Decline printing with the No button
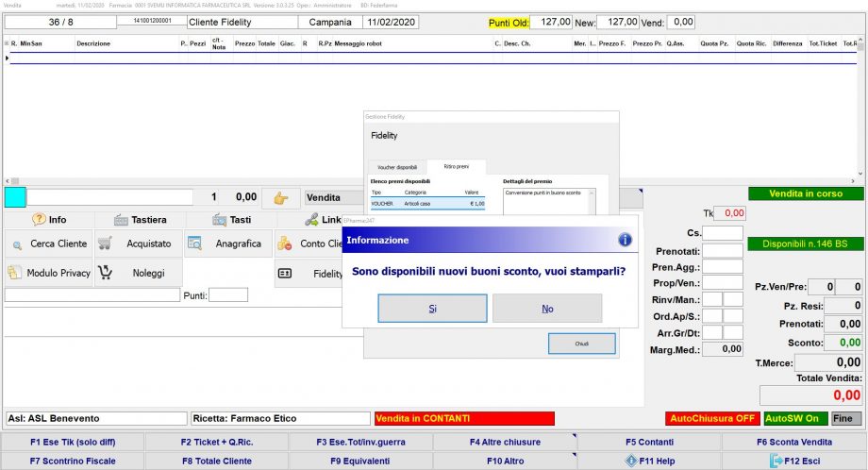Screen dimensions: 868x470 tap(547, 309)
